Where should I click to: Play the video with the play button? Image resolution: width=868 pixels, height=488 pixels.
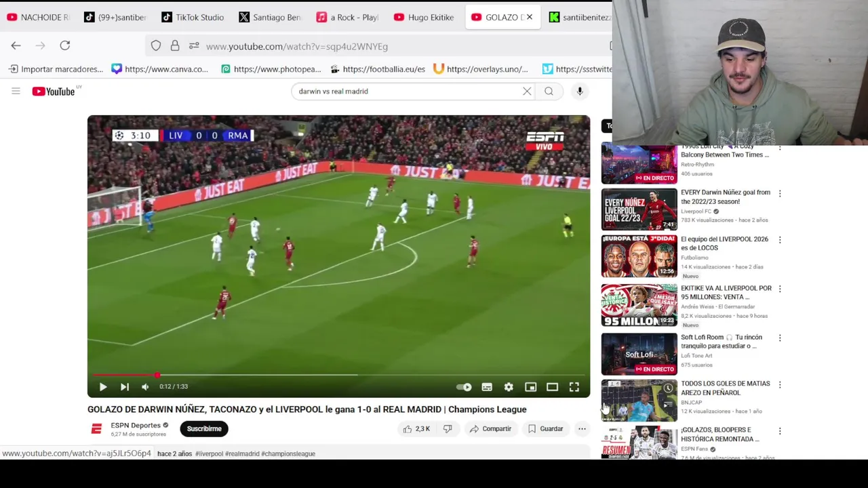pyautogui.click(x=103, y=387)
